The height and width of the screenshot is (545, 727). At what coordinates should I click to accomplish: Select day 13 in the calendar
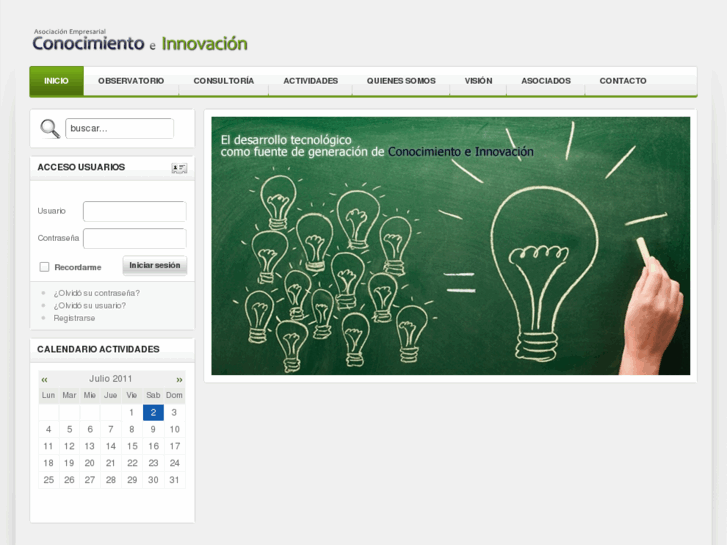click(89, 446)
